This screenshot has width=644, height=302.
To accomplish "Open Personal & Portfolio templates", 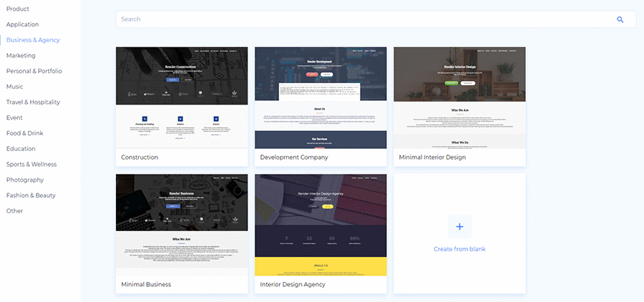I will 34,71.
